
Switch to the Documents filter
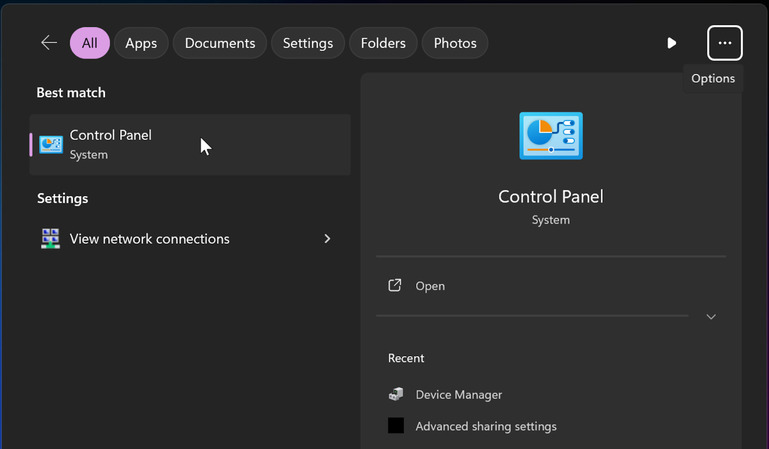[x=220, y=43]
